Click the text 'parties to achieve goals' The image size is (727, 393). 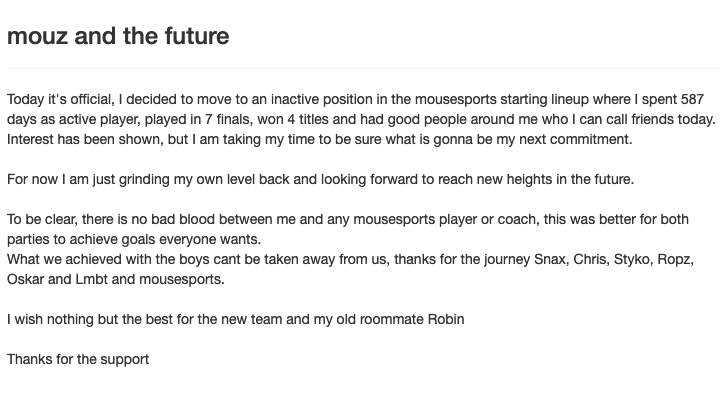tap(81, 239)
